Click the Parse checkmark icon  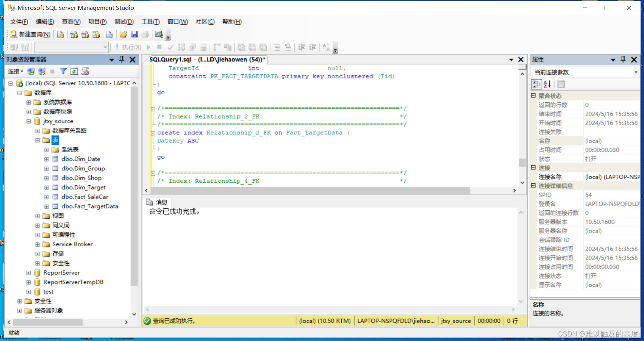tap(170, 47)
